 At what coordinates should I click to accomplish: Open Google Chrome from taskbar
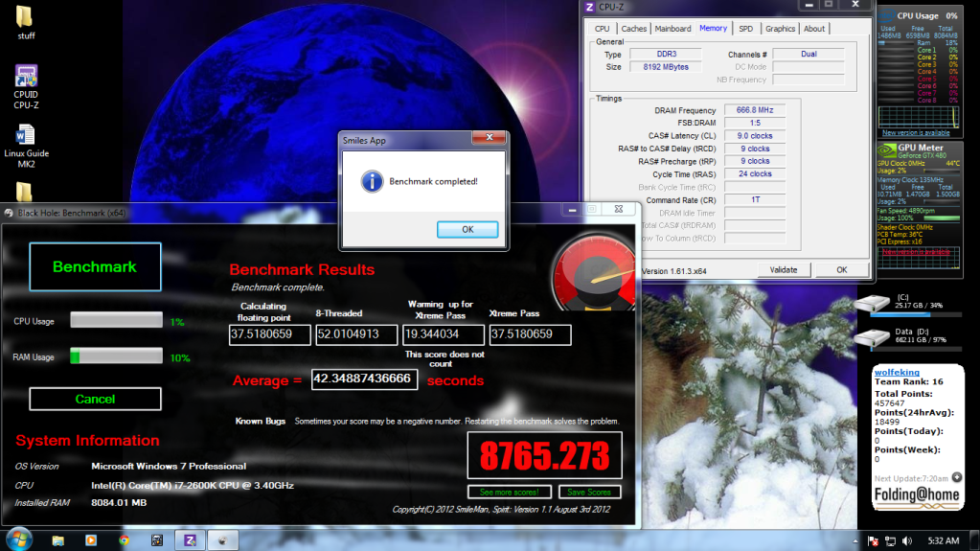(x=124, y=540)
